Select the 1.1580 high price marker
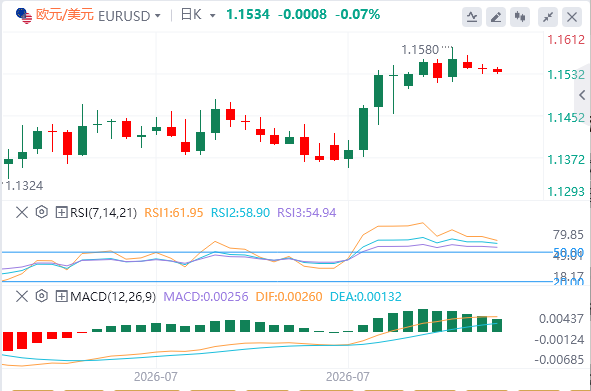Screen dimensions: 591x391 pos(420,50)
